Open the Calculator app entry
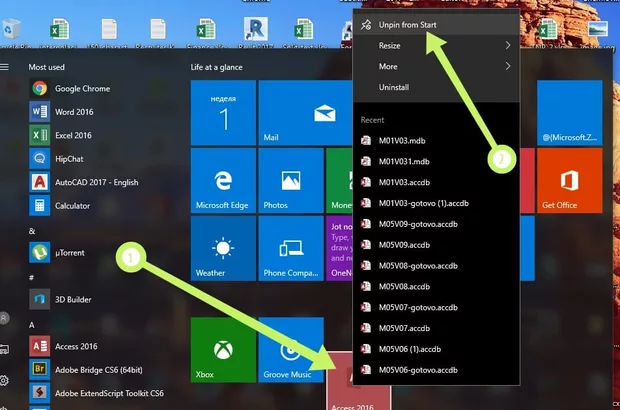The width and height of the screenshot is (620, 410). click(x=61, y=206)
